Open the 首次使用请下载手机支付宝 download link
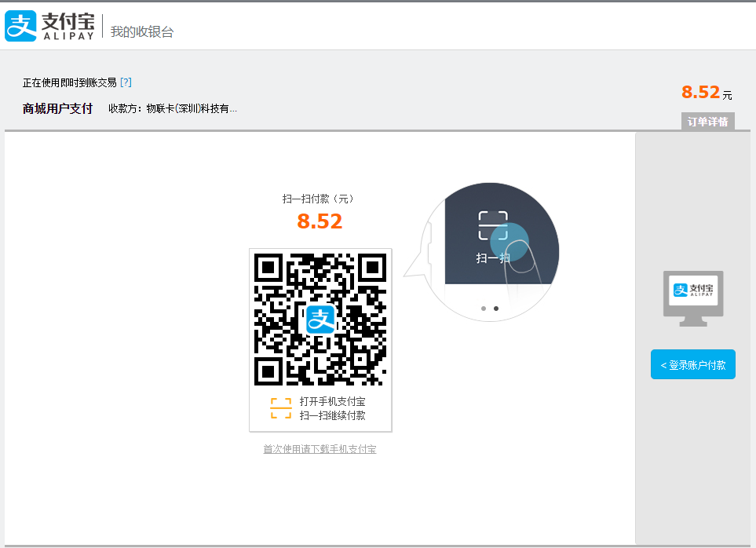This screenshot has height=548, width=756. pyautogui.click(x=320, y=449)
